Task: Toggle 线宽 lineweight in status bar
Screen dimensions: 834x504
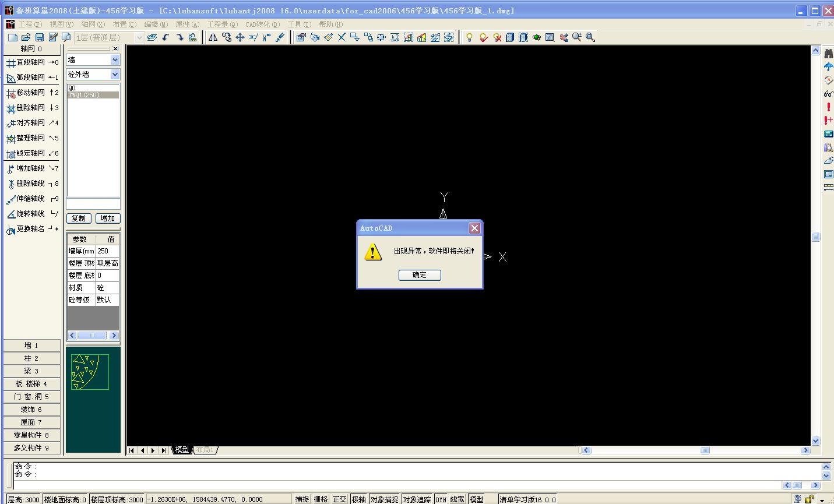Action: pos(458,499)
